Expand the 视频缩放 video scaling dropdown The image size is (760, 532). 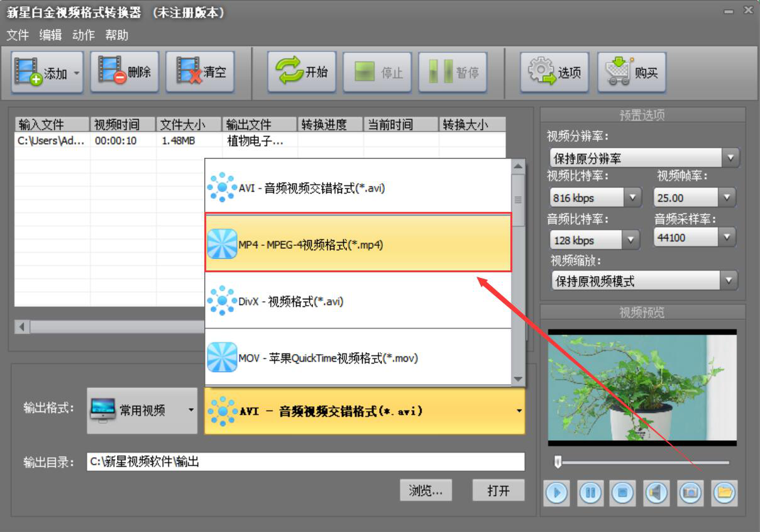click(729, 280)
